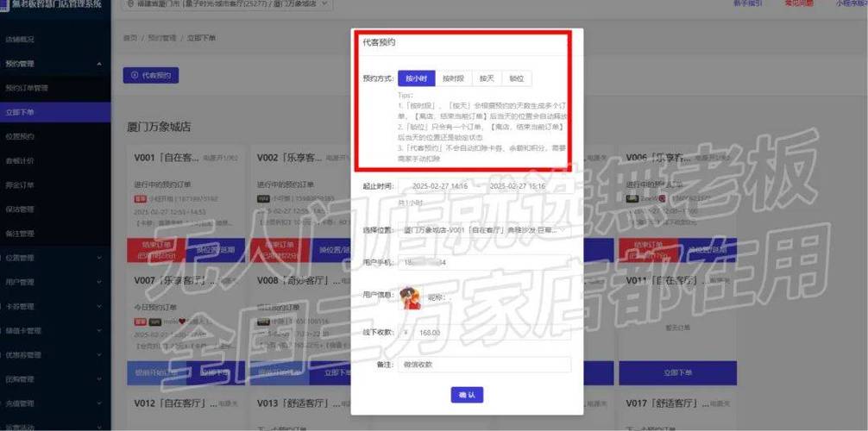Expand the 优惠券管理 sidebar chevron

(99, 355)
